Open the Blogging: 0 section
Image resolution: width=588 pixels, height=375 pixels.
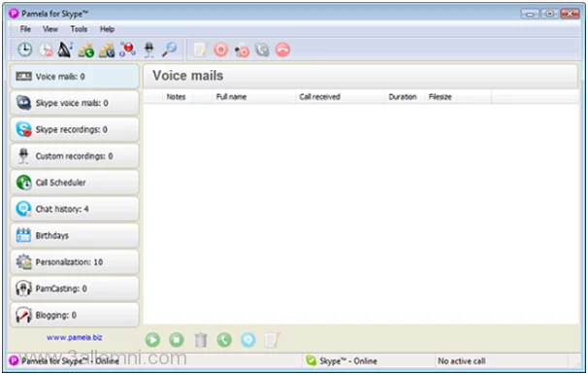pos(75,316)
